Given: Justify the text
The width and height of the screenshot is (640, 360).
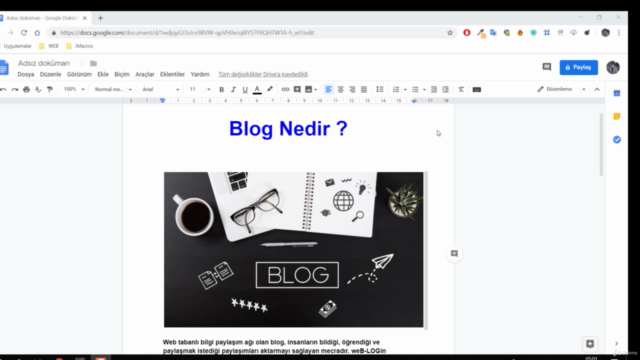Looking at the screenshot, I should point(364,89).
